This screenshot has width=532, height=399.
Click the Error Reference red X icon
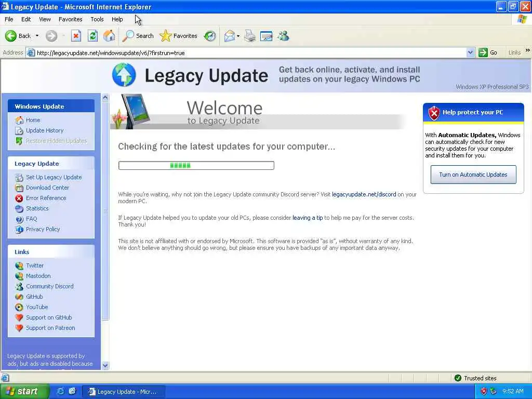[x=19, y=198]
